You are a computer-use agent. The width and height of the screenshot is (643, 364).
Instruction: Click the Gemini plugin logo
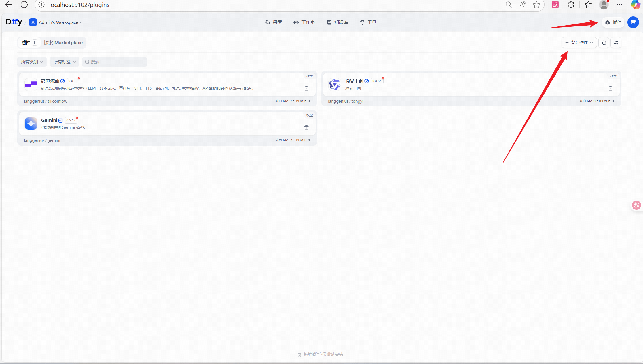click(31, 124)
